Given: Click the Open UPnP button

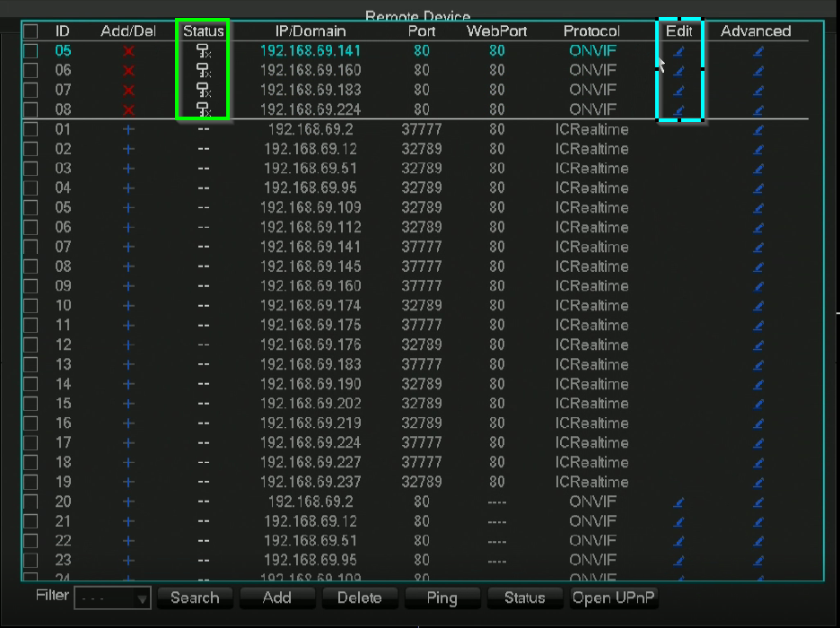Looking at the screenshot, I should 614,597.
